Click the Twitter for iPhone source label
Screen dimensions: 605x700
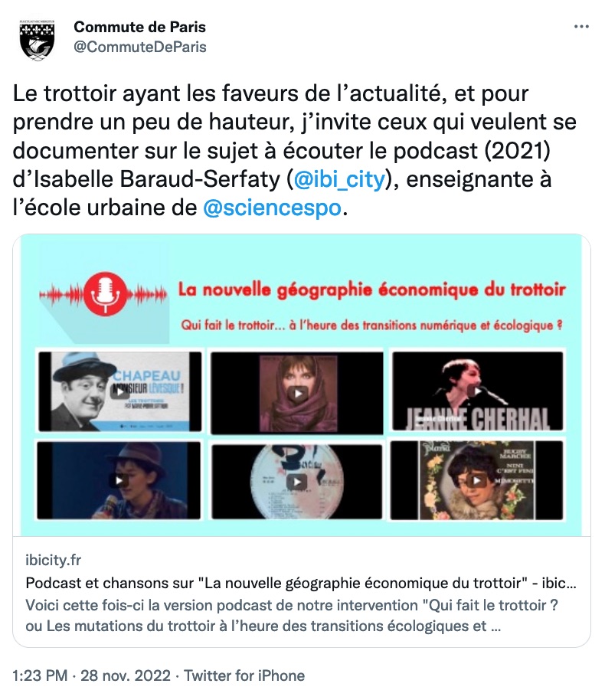click(x=244, y=675)
